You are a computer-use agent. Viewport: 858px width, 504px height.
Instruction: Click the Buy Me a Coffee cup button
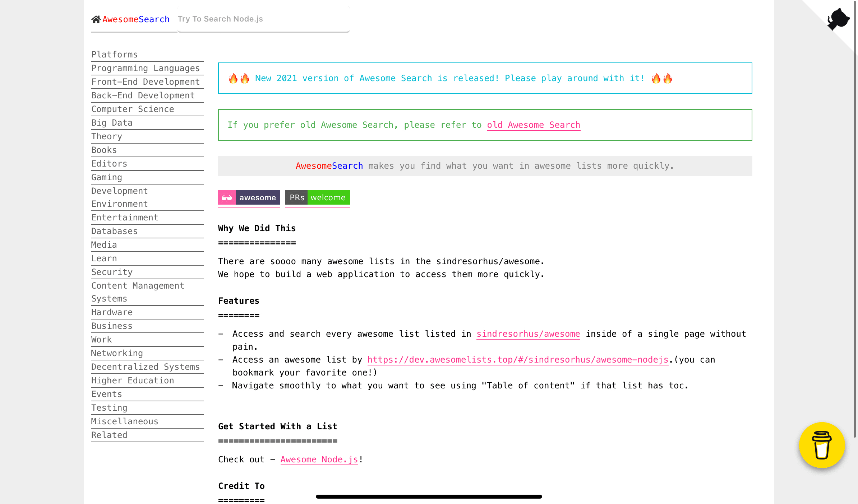[822, 445]
